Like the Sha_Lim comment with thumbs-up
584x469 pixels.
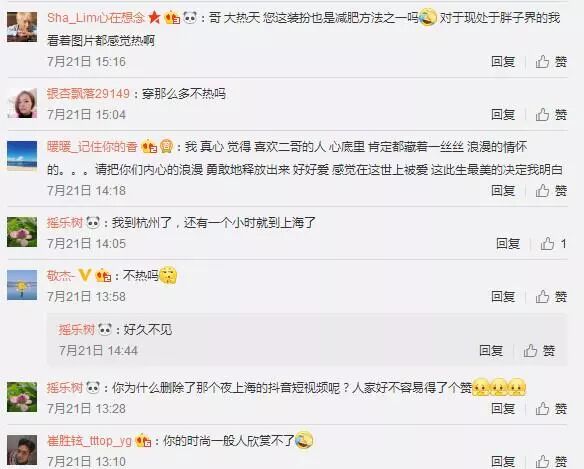tap(551, 61)
